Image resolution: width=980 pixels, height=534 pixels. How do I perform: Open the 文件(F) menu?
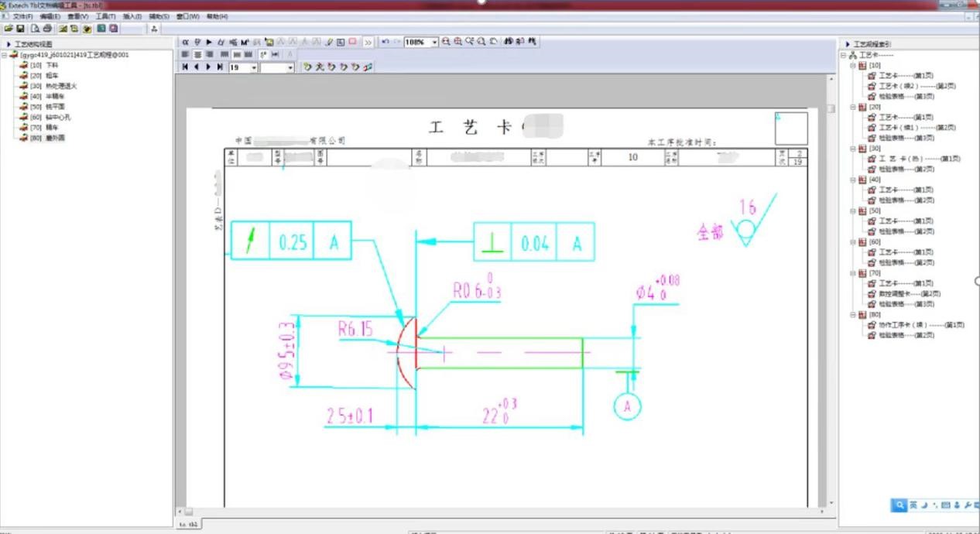pos(22,16)
